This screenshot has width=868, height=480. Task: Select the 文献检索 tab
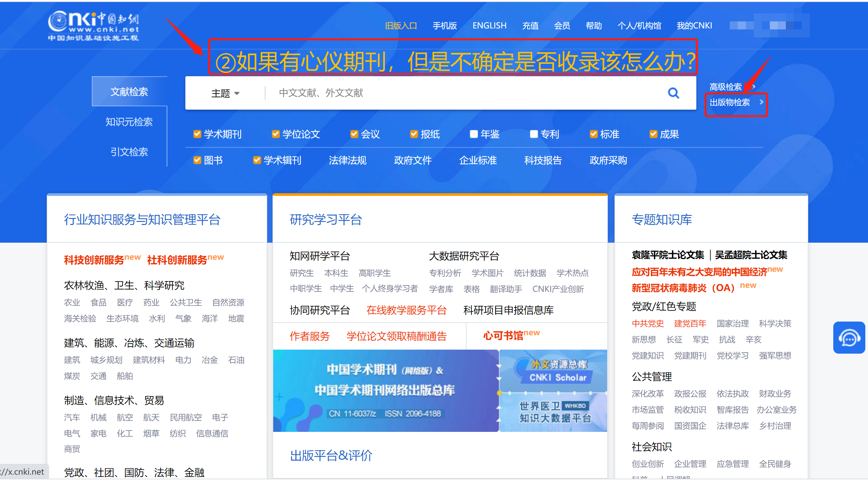click(129, 92)
